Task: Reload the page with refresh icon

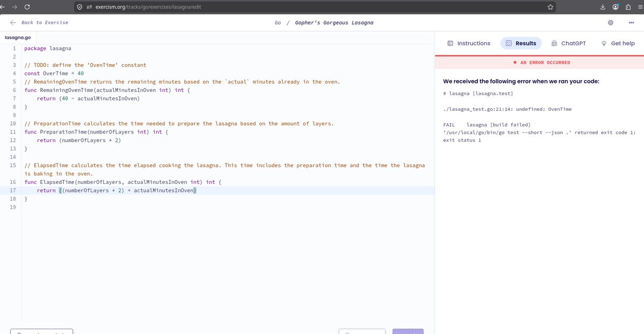Action: coord(27,7)
